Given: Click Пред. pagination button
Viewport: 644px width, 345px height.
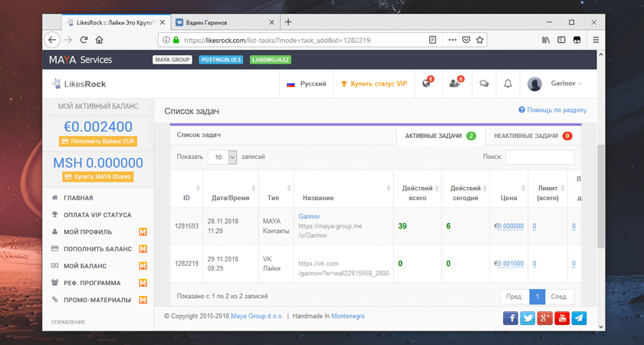Looking at the screenshot, I should tap(514, 297).
